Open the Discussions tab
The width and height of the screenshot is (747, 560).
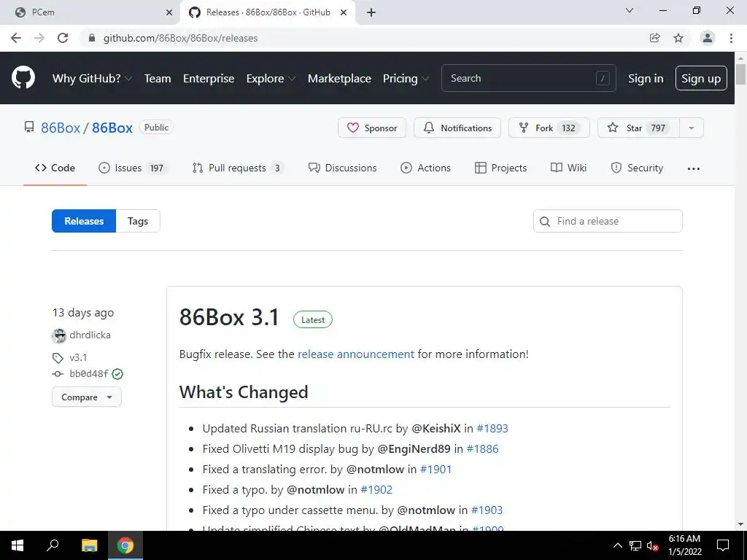coord(343,168)
